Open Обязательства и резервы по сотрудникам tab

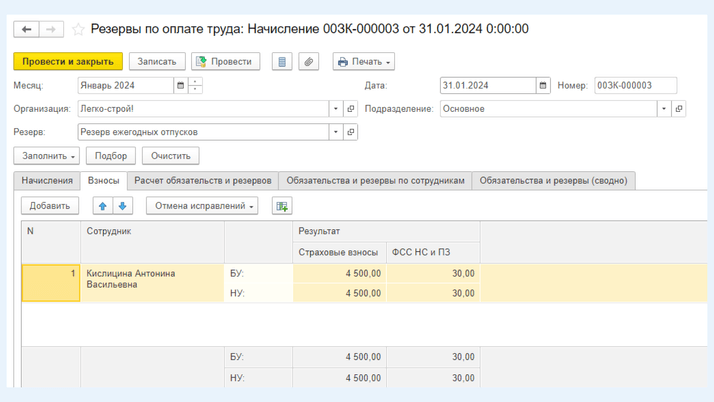[375, 181]
